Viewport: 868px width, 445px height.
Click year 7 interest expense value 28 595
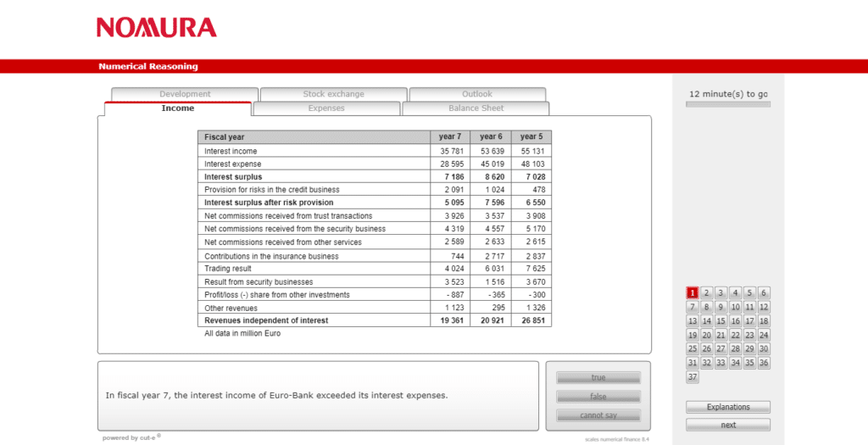point(453,164)
